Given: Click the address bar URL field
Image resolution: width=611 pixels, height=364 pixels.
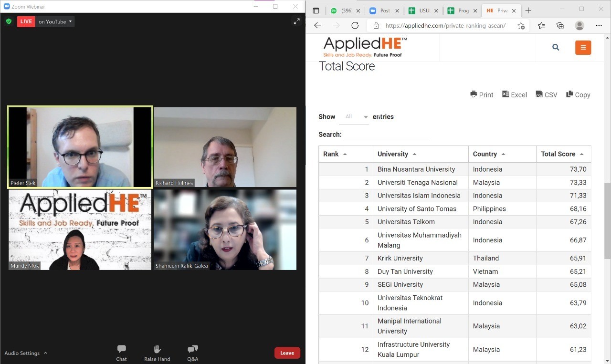Looking at the screenshot, I should point(445,26).
